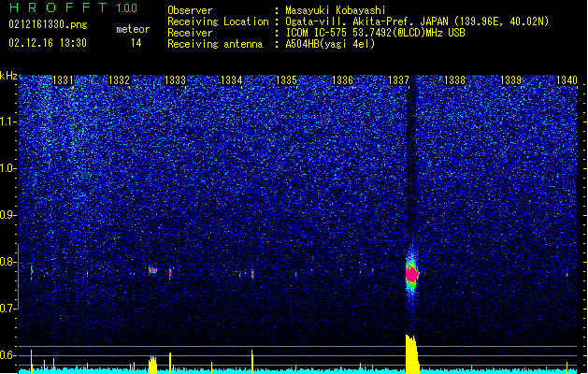Click the 0.6 kHz axis label

coord(8,355)
